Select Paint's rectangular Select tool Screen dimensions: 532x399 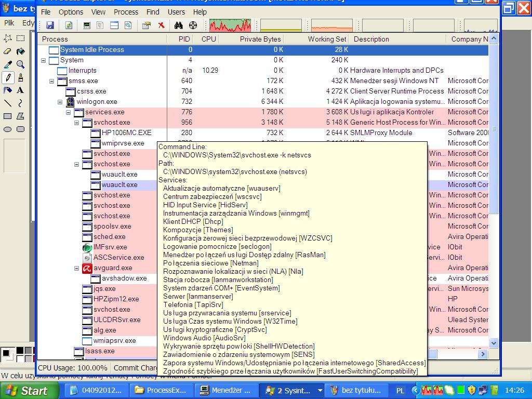click(21, 38)
